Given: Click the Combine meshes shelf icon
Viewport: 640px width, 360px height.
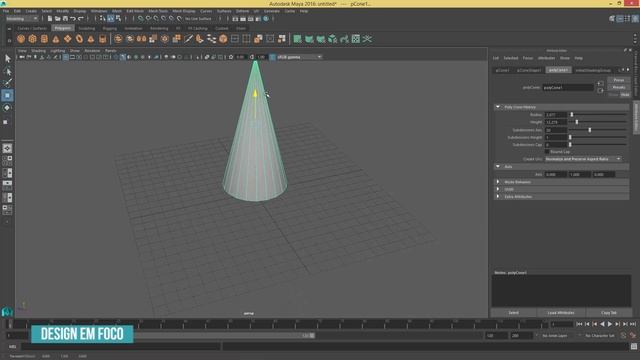Looking at the screenshot, I should (118, 39).
